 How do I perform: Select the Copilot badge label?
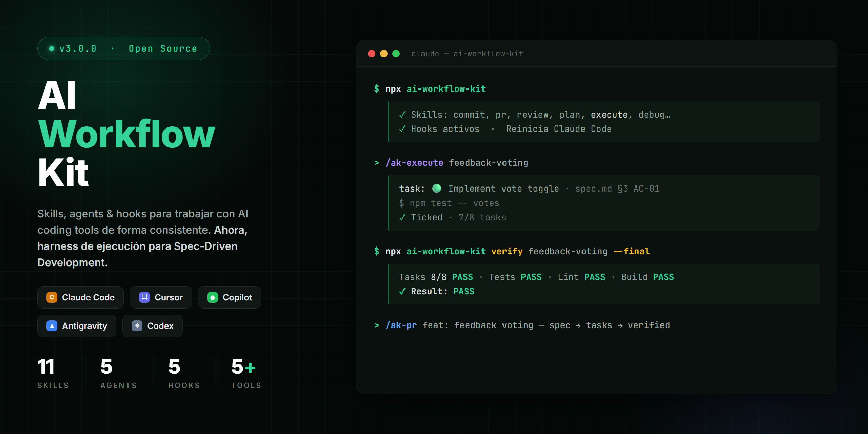(x=237, y=297)
